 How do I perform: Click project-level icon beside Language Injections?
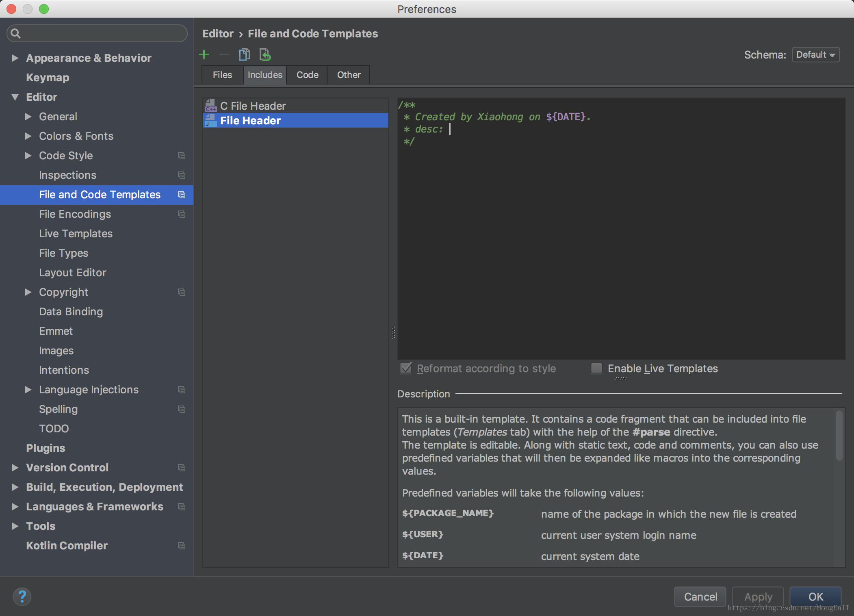pyautogui.click(x=182, y=390)
